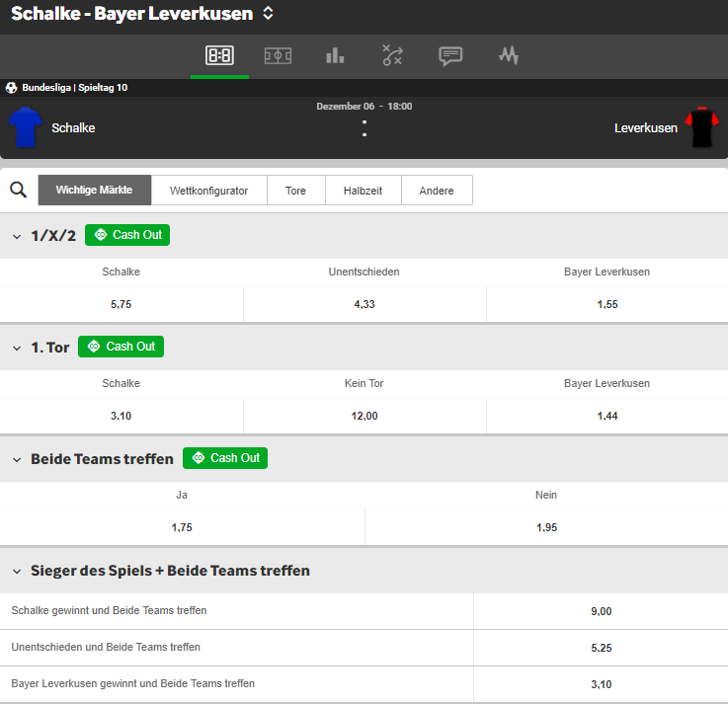
Task: Click the Bundesliga | Spieltag 10 label
Action: (75, 88)
